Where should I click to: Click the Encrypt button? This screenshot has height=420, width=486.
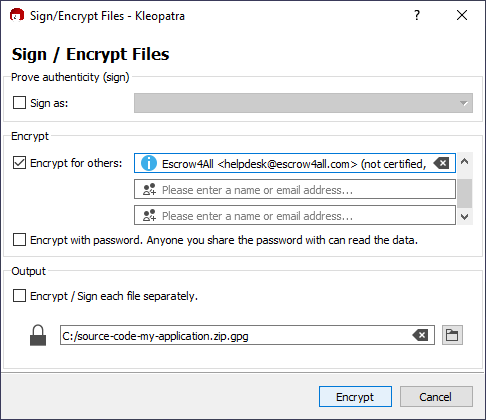coord(355,397)
